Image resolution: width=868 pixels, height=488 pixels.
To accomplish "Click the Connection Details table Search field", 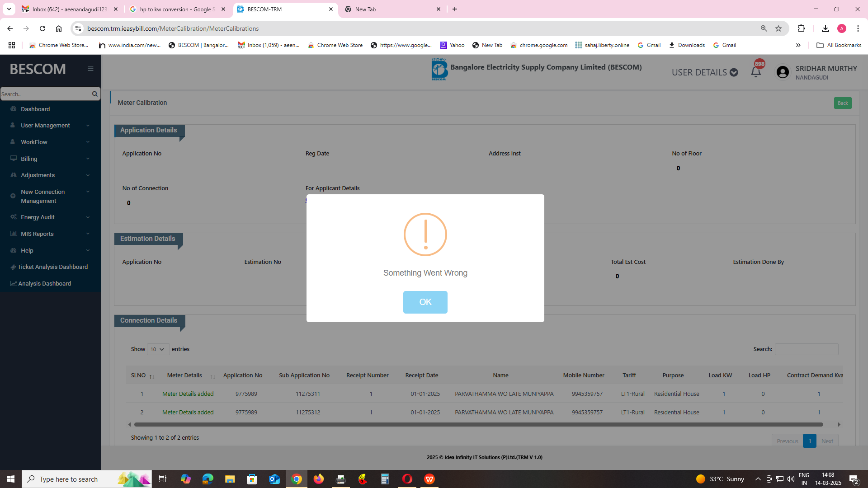I will (806, 349).
